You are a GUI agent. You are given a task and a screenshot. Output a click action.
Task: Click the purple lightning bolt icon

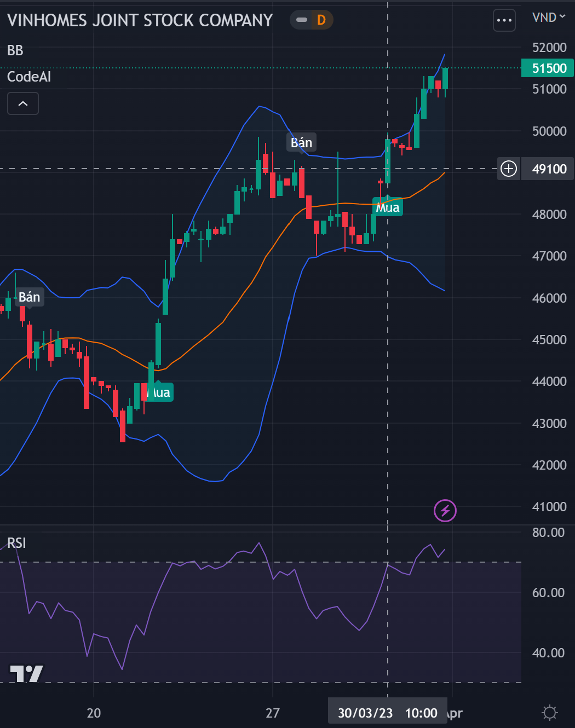coord(445,511)
